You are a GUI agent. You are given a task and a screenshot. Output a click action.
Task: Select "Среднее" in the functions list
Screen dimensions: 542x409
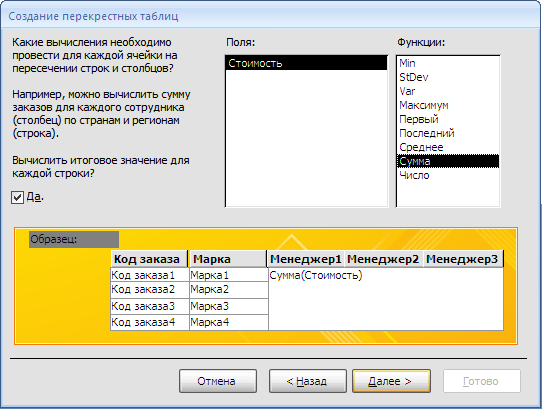(x=448, y=147)
